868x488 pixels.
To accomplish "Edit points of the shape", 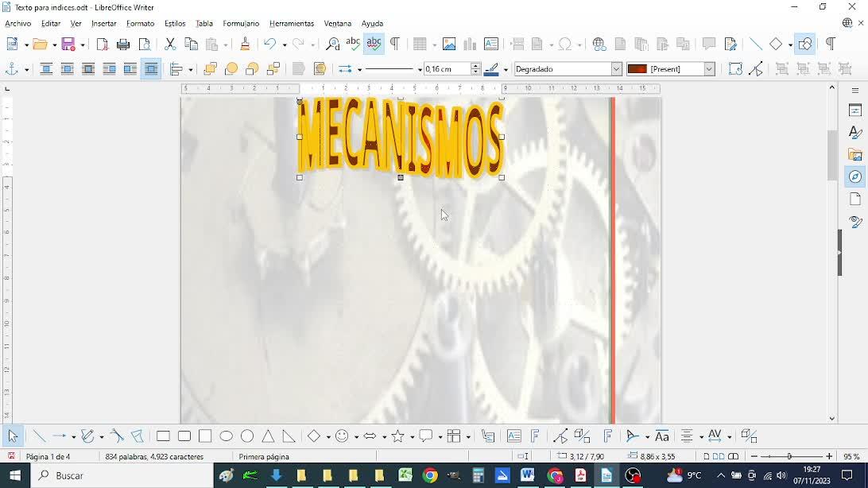I will 756,69.
